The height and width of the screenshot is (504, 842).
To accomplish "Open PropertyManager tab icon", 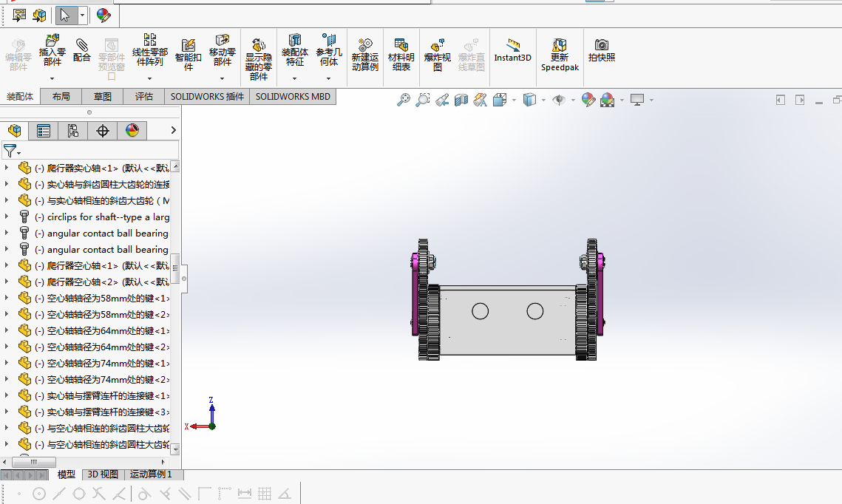I will click(44, 130).
